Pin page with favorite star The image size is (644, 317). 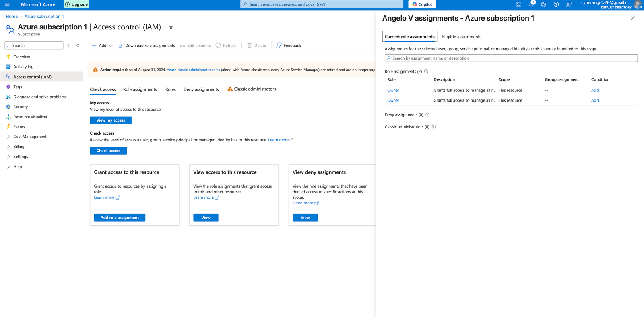(171, 27)
